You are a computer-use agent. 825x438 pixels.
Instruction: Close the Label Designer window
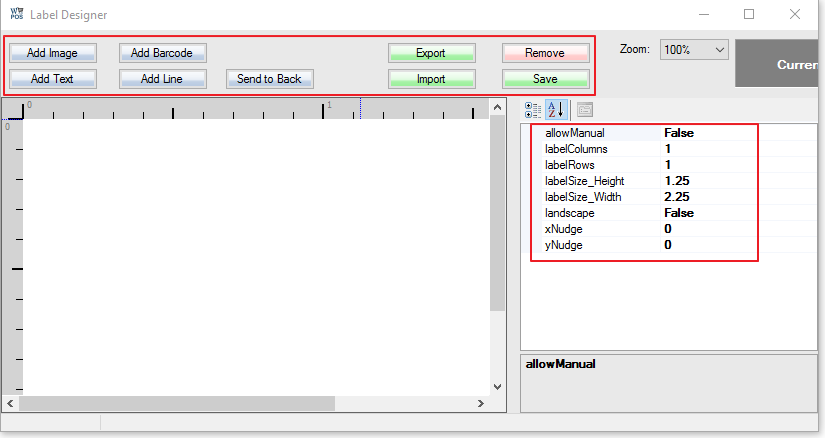(x=795, y=14)
